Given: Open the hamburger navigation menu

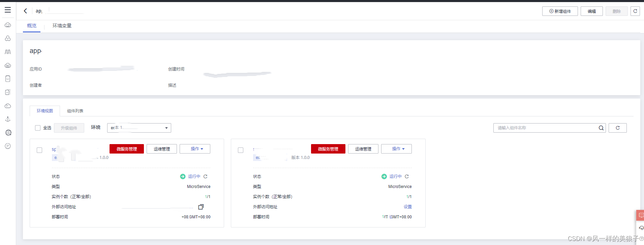Looking at the screenshot, I should coord(8,10).
